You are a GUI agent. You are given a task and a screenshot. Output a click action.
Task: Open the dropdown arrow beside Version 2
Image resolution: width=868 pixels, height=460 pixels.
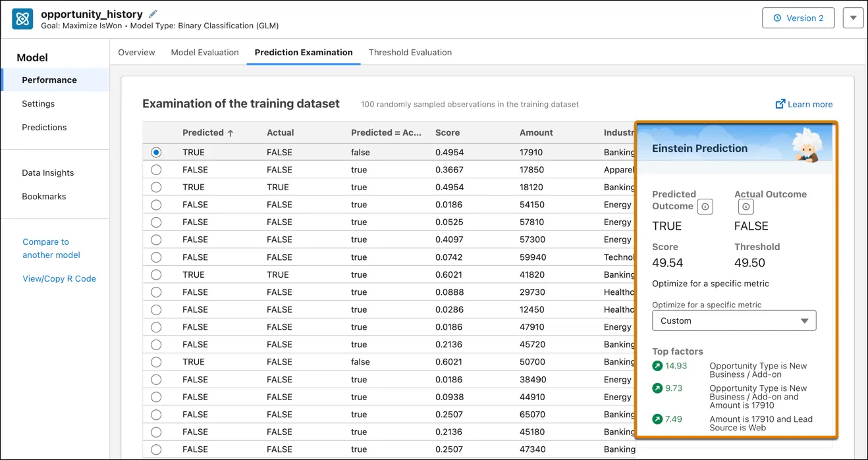pos(853,18)
